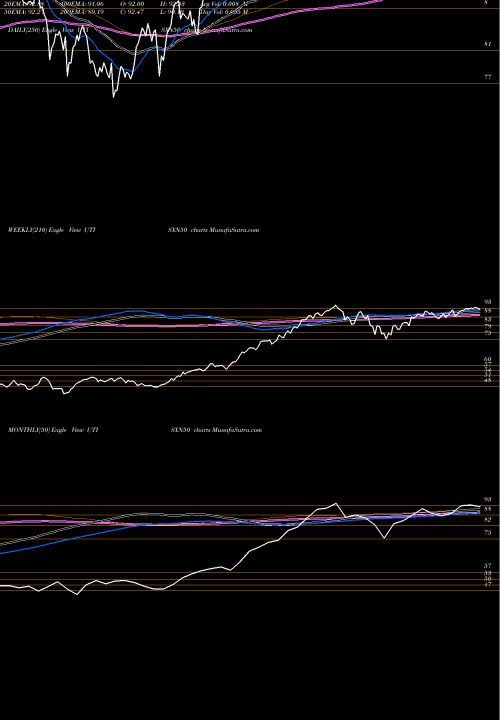This screenshot has width=500, height=720.
Task: Click the C: 92.47 close price label
Action: click(x=130, y=11)
